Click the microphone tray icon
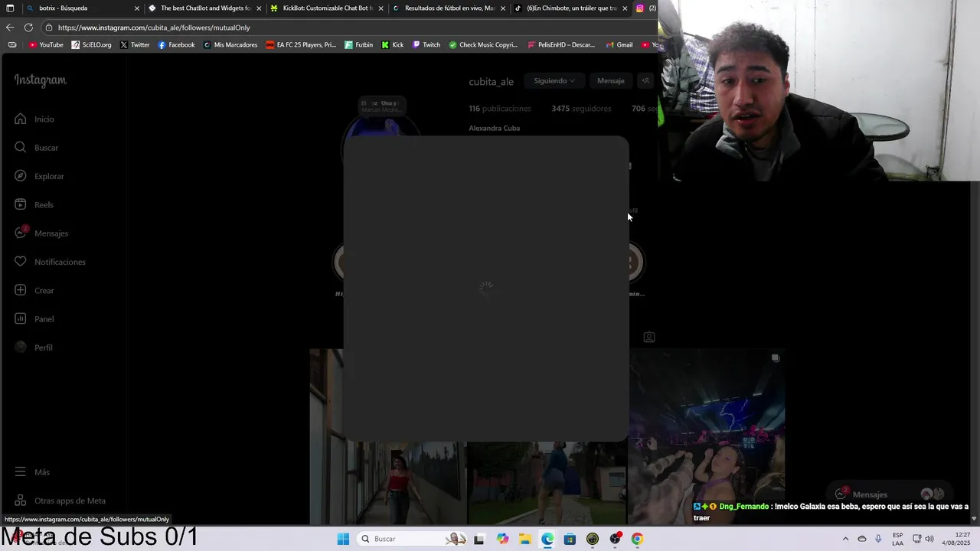 pyautogui.click(x=878, y=539)
